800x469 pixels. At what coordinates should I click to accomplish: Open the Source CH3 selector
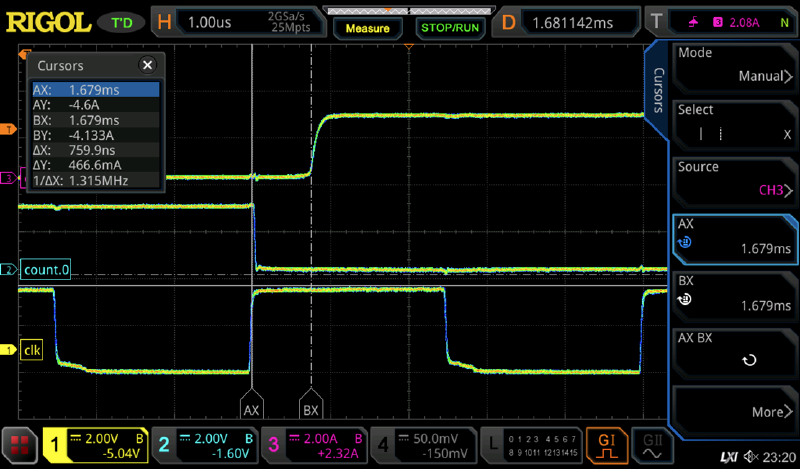point(734,177)
